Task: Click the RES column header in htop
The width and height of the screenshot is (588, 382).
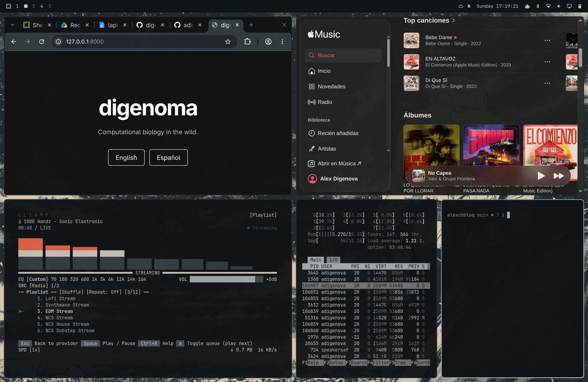Action: tap(398, 266)
